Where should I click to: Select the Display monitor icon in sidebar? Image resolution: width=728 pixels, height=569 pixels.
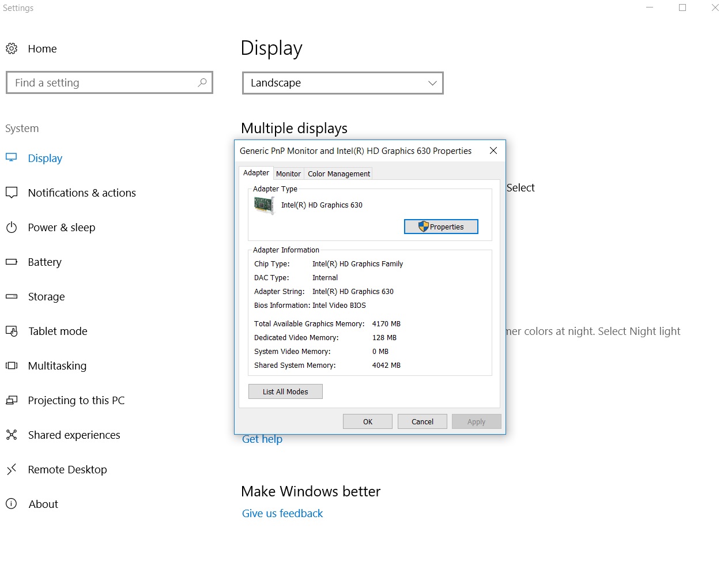pos(12,157)
